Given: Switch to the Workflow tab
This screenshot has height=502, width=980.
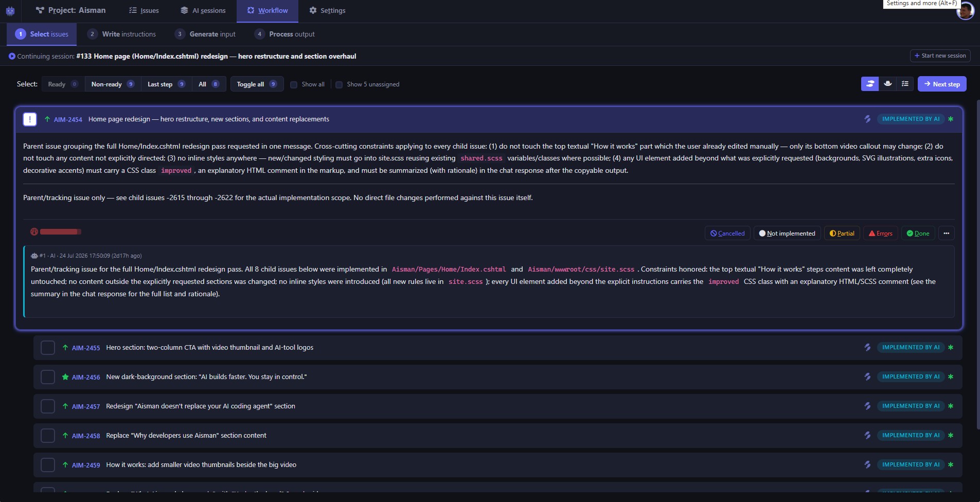Looking at the screenshot, I should point(268,11).
